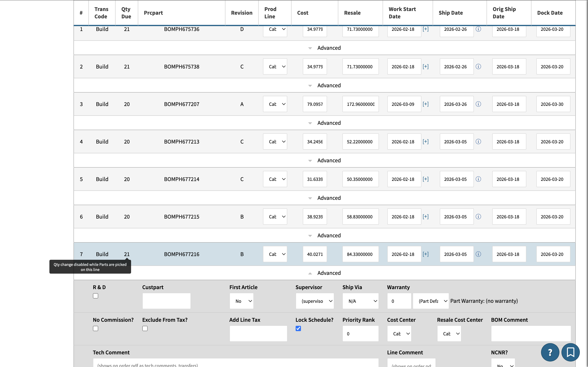Click the Prcpart column header
This screenshot has height=367, width=588.
click(x=153, y=13)
